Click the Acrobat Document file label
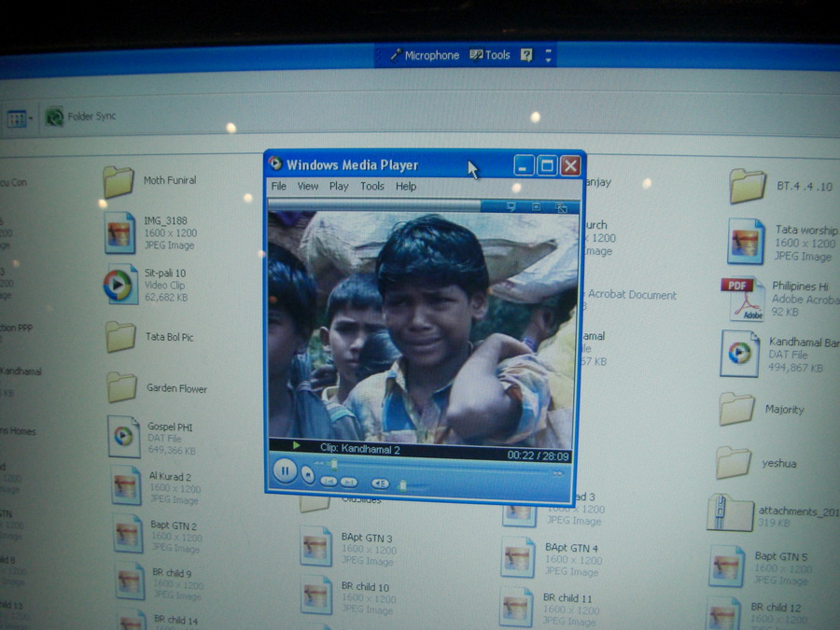 (x=632, y=295)
